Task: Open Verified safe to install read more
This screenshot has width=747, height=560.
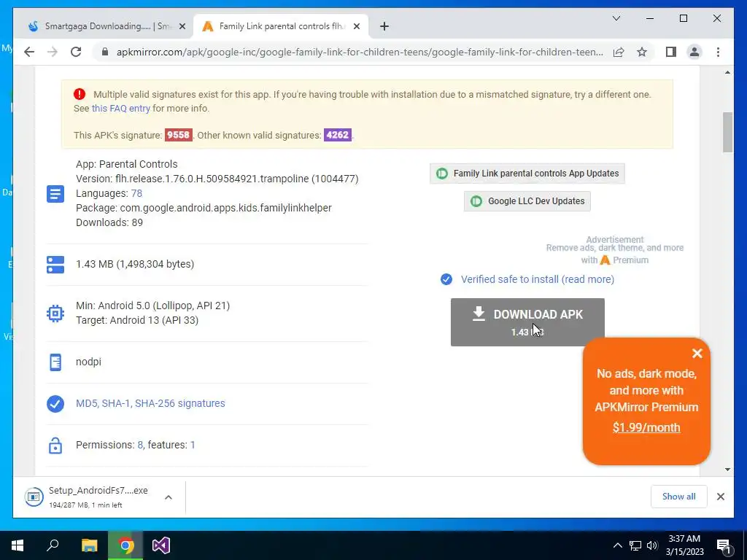Action: tap(538, 279)
